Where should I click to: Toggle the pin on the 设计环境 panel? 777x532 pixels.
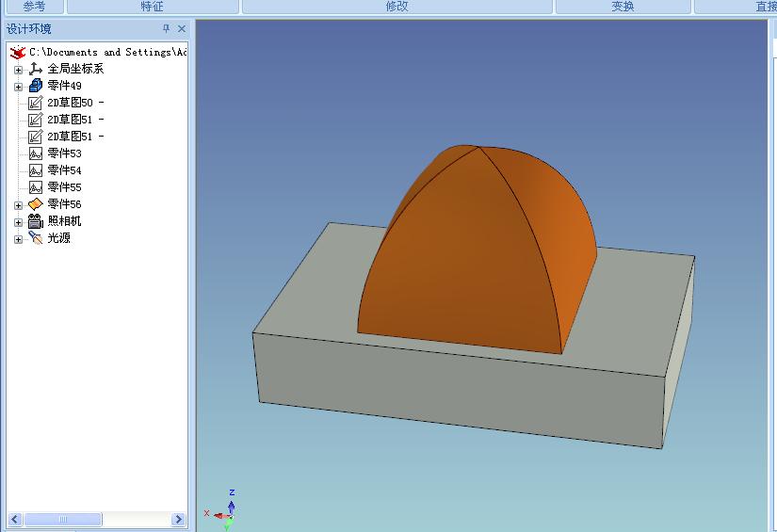pos(167,29)
